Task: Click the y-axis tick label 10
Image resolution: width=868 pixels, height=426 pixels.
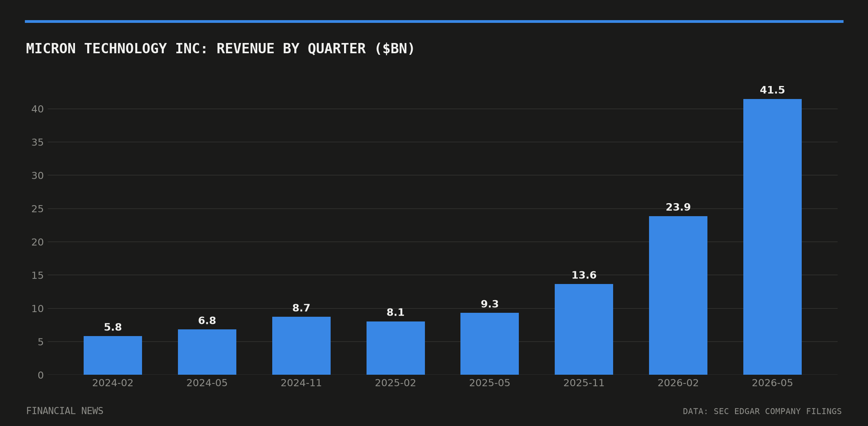Action: [x=37, y=309]
